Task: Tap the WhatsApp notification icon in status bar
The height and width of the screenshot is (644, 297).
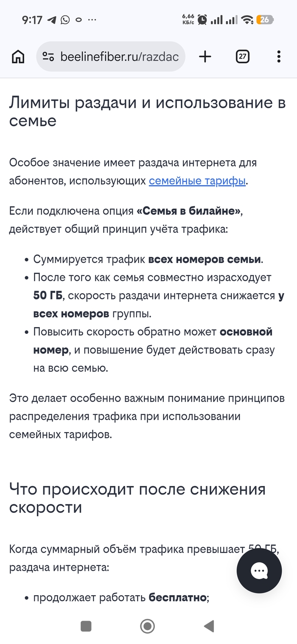Action: click(x=65, y=20)
